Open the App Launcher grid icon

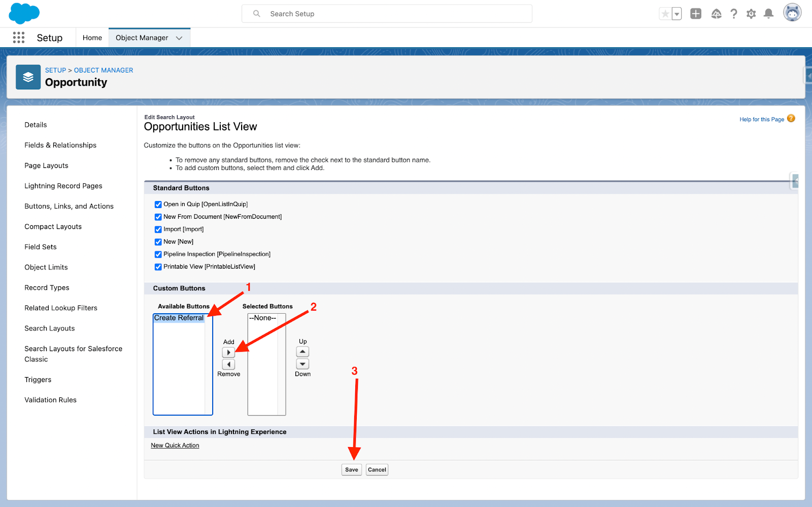pos(19,38)
